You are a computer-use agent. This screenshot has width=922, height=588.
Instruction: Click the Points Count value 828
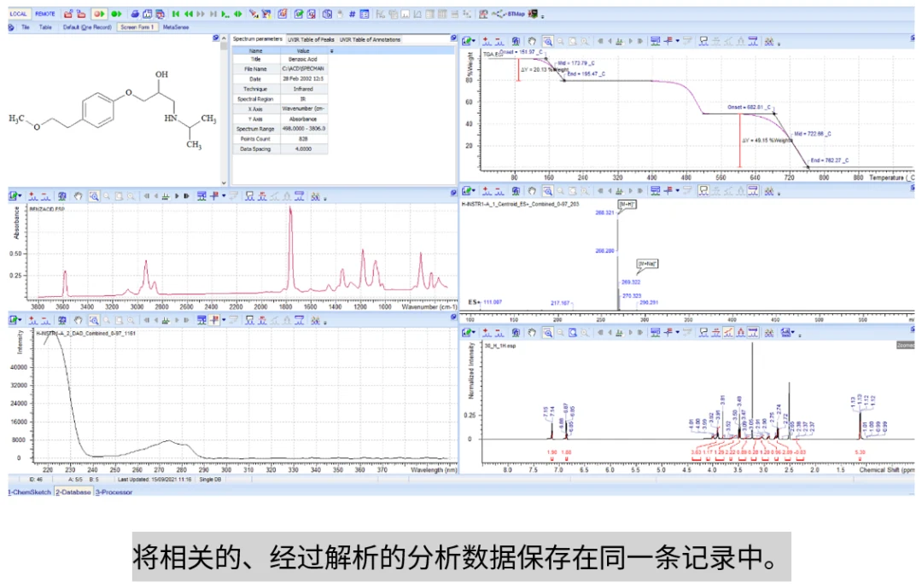tap(303, 139)
